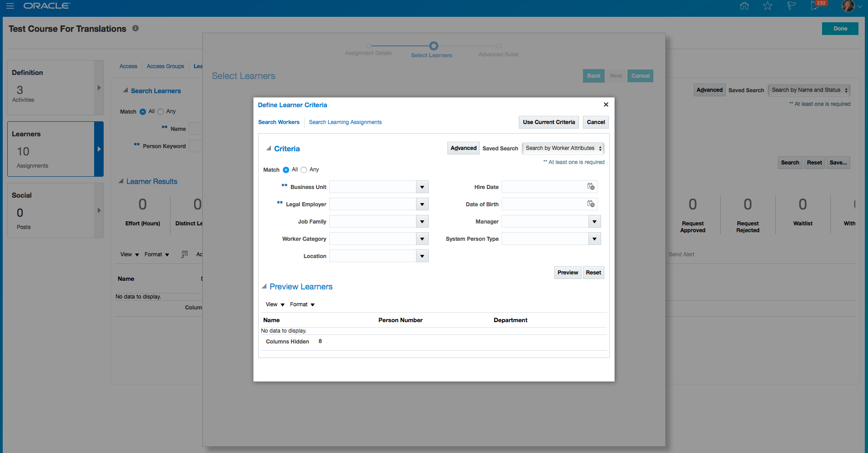Sort by Person Number column header
The width and height of the screenshot is (868, 453).
[x=401, y=320]
